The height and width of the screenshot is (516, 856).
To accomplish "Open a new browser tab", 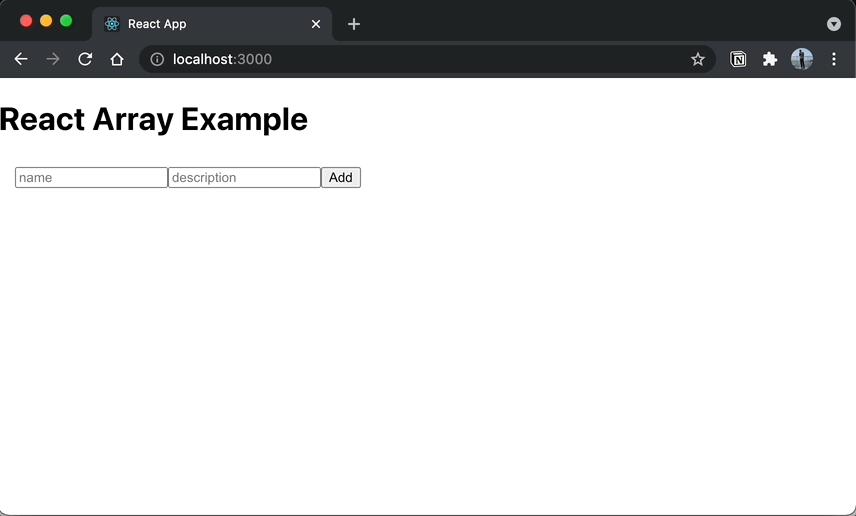I will (x=354, y=24).
